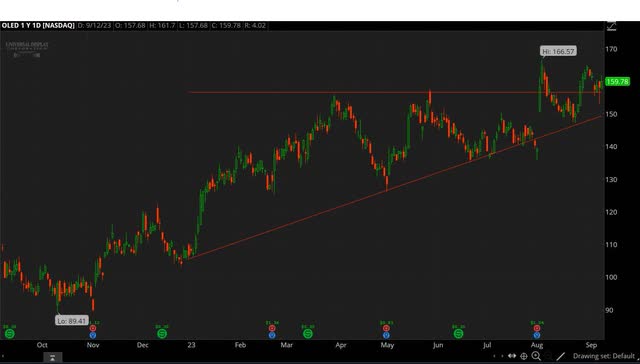
Task: Click the green dividend marker in mid-March
Action: [x=308, y=334]
